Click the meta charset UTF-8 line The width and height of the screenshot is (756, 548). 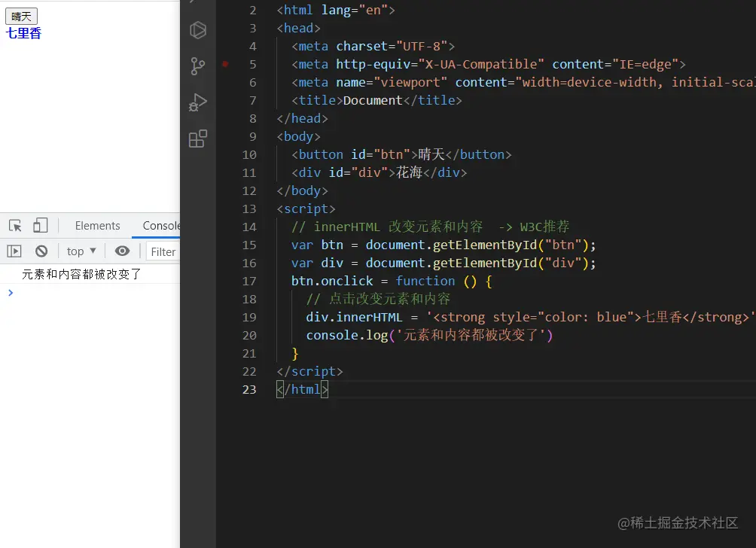click(x=373, y=46)
